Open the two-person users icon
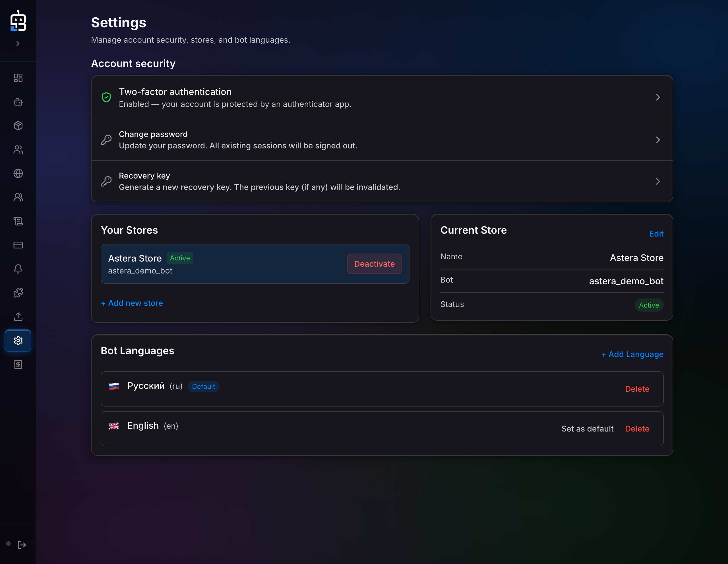 tap(18, 197)
